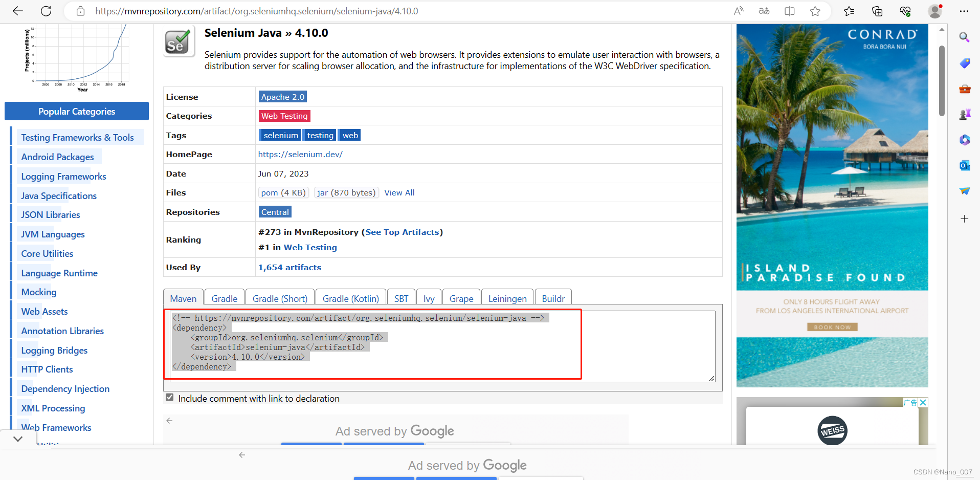The height and width of the screenshot is (480, 980).
Task: Expand more categories with the bottom chevron
Action: click(x=18, y=439)
